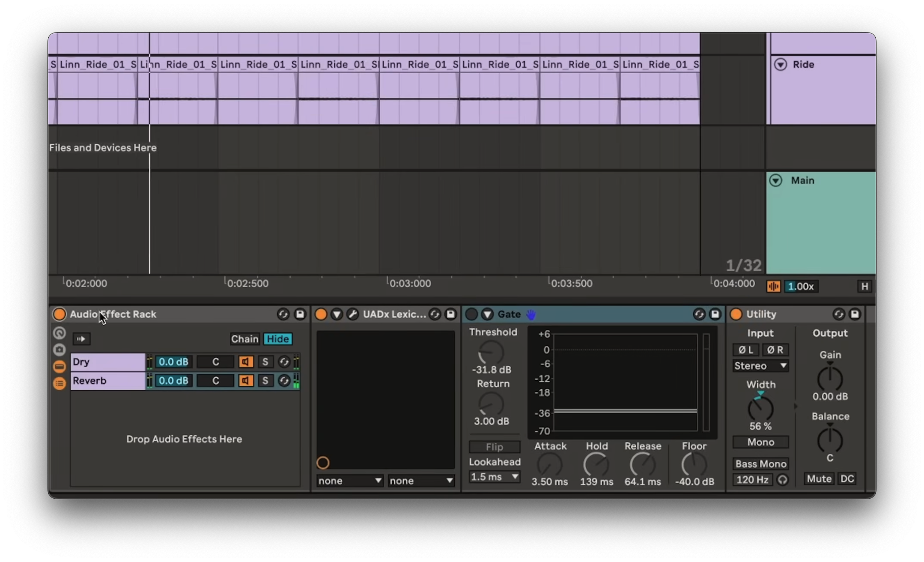
Task: Select the Dry chain in the rack
Action: pos(107,362)
